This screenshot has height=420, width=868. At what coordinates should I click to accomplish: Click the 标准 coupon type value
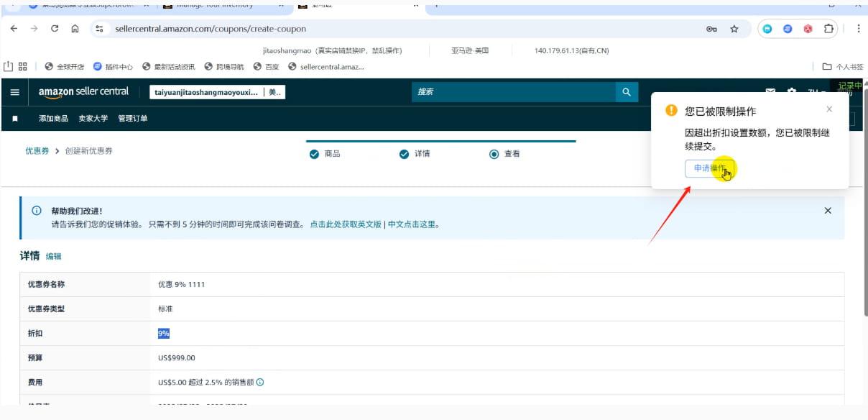point(165,309)
